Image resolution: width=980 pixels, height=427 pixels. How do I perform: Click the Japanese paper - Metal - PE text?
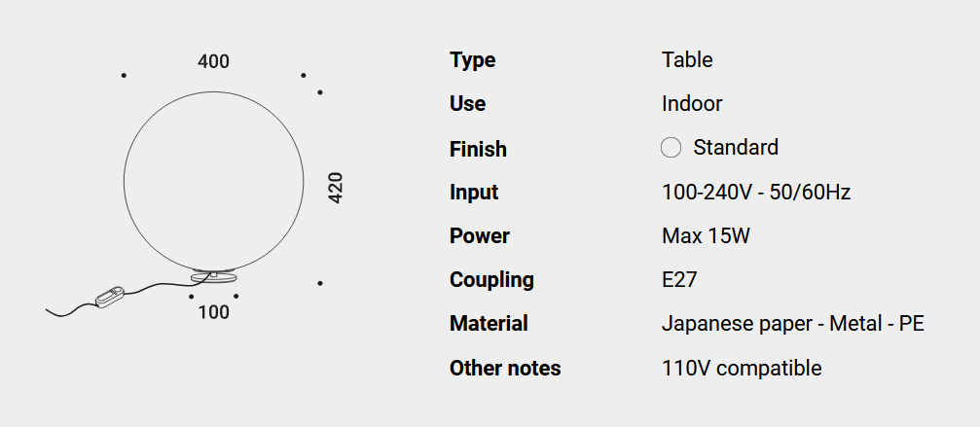[x=793, y=324]
